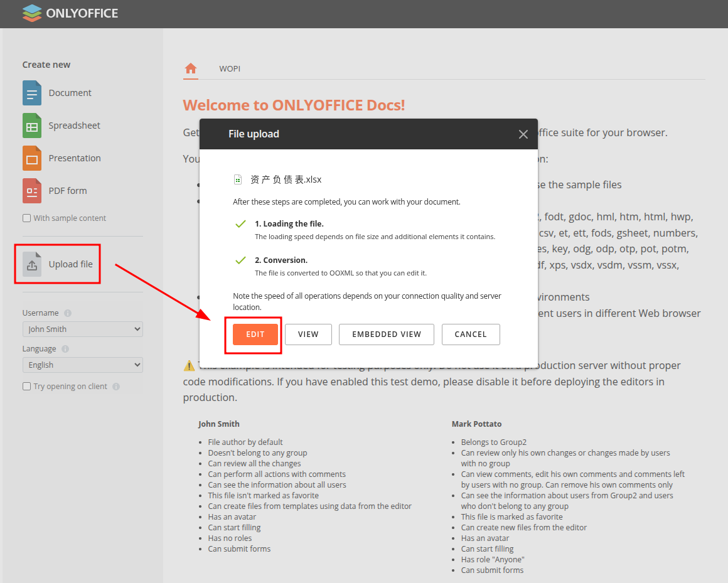
Task: Click 'Has no roles' list item
Action: (x=230, y=538)
